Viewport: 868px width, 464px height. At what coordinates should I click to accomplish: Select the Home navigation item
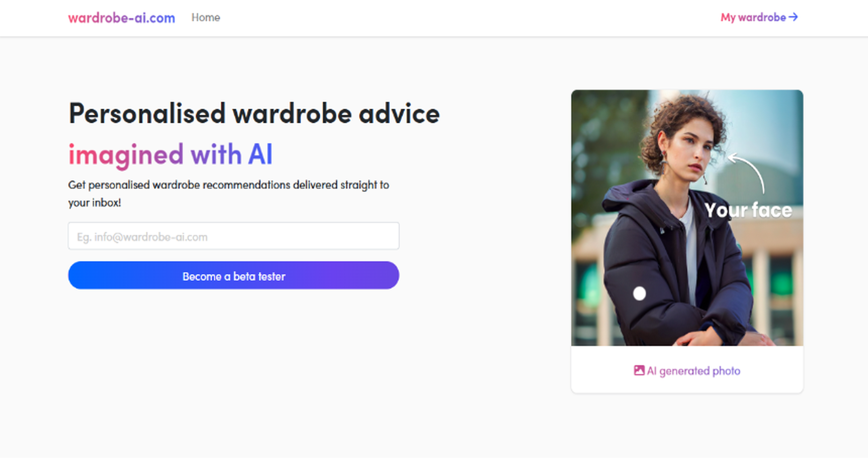pyautogui.click(x=206, y=17)
